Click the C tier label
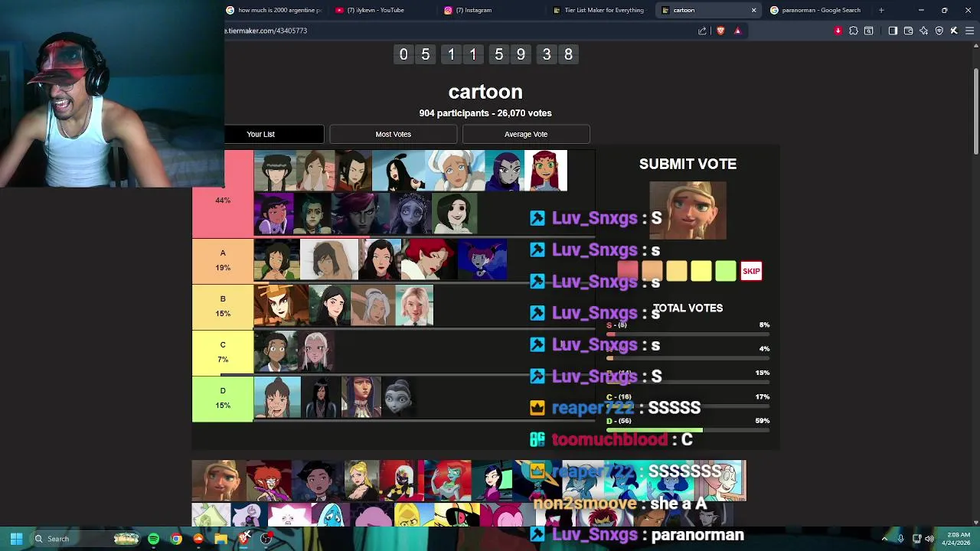 click(x=223, y=353)
